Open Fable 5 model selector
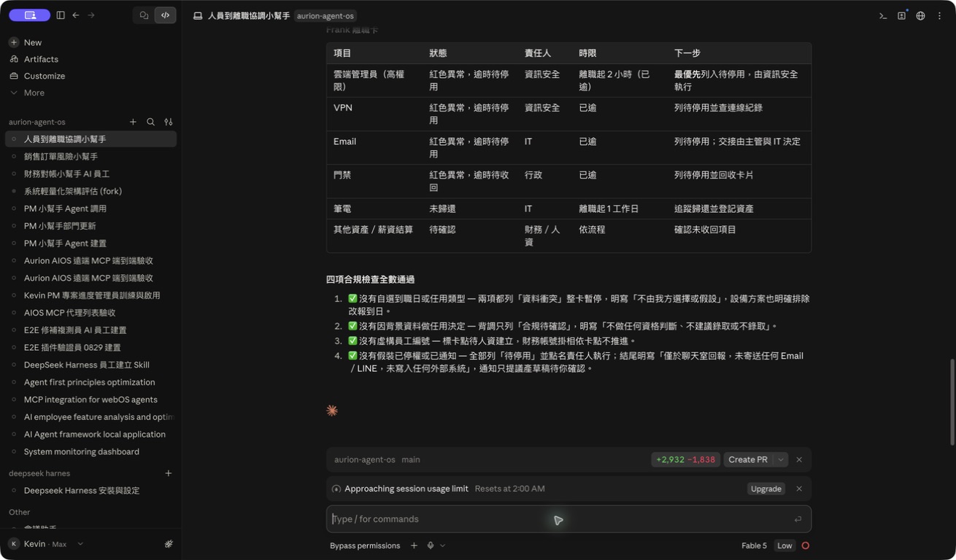 [754, 545]
